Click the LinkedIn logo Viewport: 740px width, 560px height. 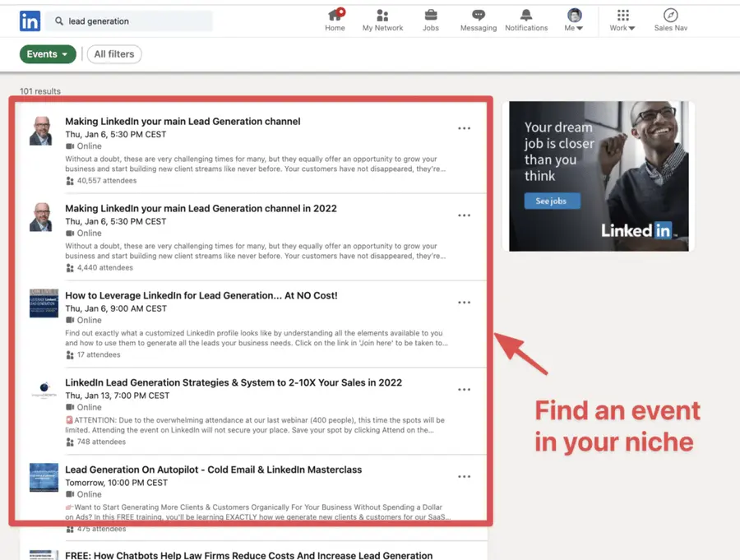tap(30, 20)
